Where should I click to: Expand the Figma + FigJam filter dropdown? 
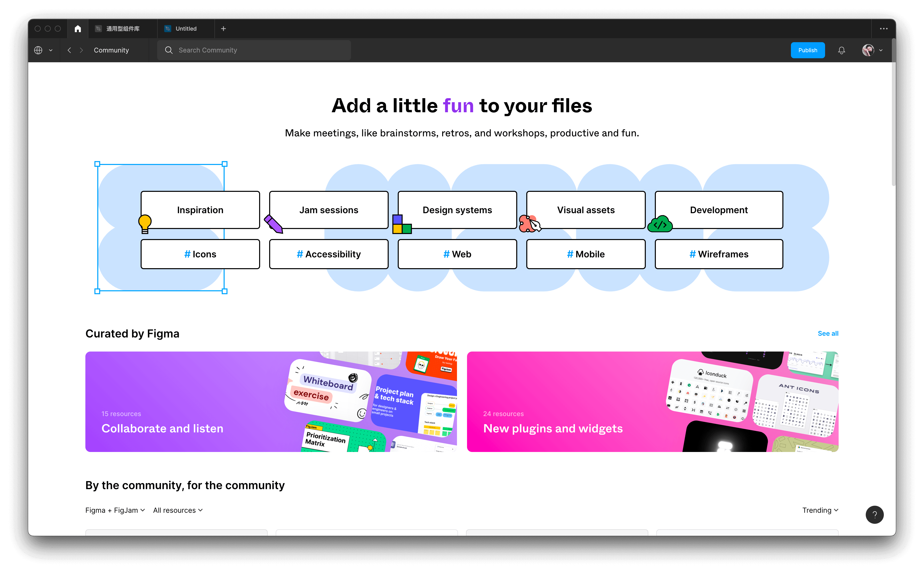[x=115, y=510]
